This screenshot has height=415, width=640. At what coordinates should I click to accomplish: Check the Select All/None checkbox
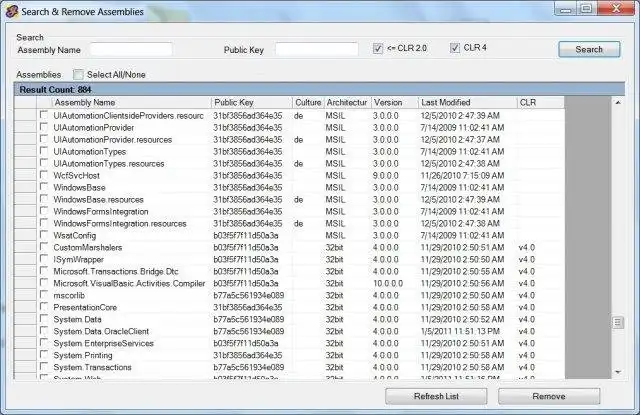[x=78, y=74]
